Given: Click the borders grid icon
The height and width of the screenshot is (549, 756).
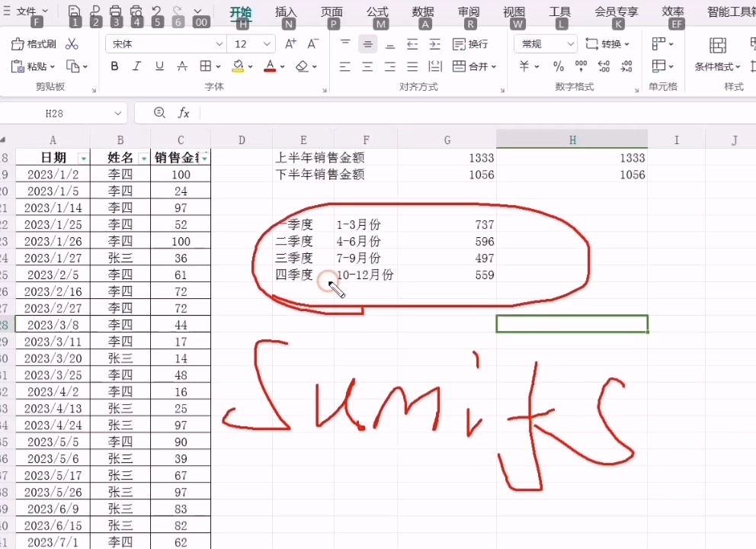Looking at the screenshot, I should pos(207,67).
